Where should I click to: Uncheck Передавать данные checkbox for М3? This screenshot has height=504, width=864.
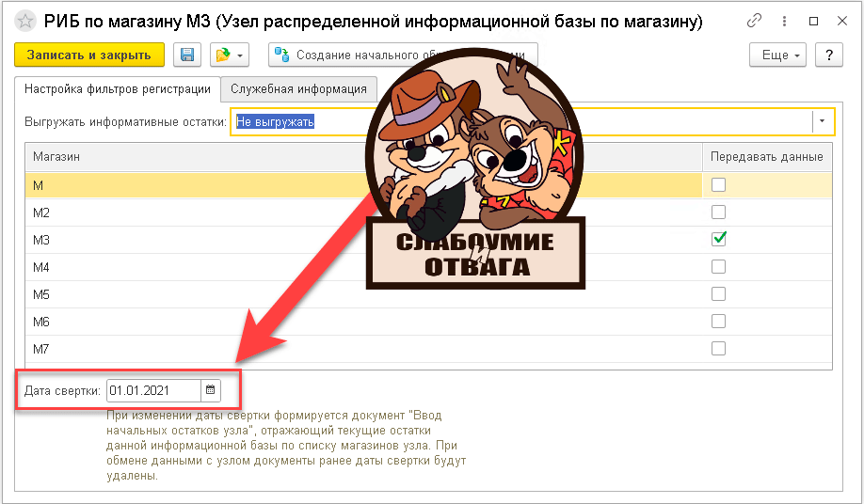coord(718,239)
